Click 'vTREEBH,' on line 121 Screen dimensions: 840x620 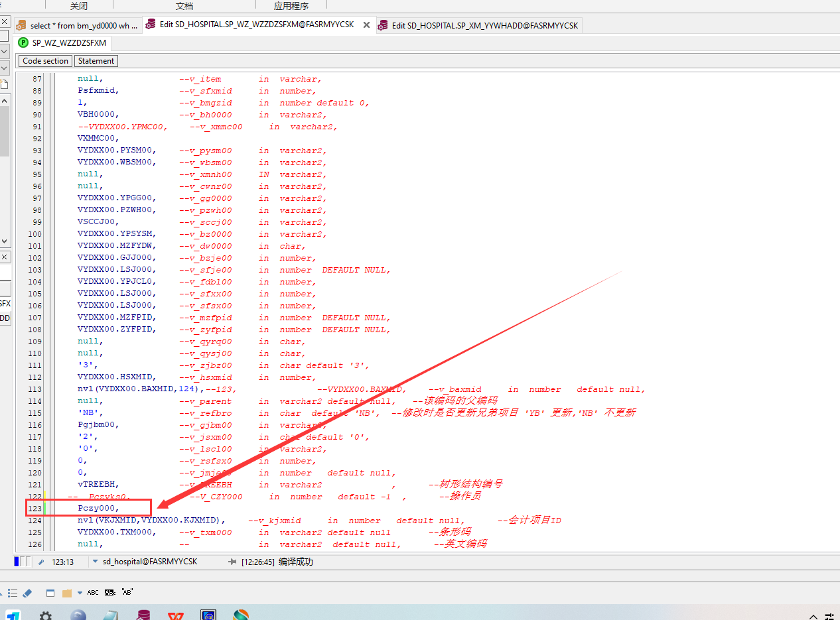coord(99,485)
